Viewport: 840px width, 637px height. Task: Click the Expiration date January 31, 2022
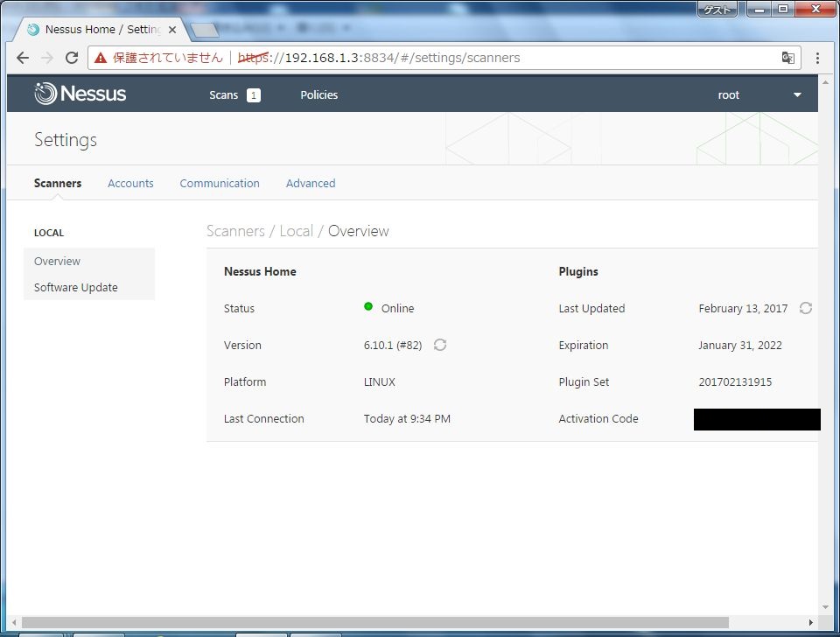(740, 346)
